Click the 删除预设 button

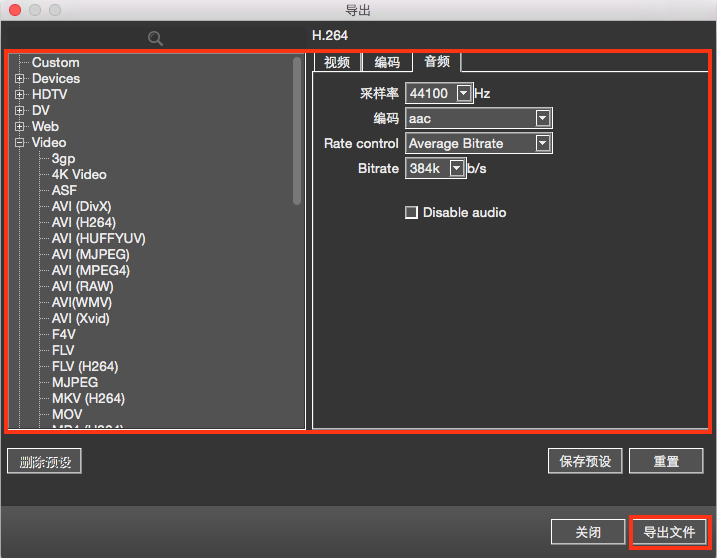coord(44,461)
